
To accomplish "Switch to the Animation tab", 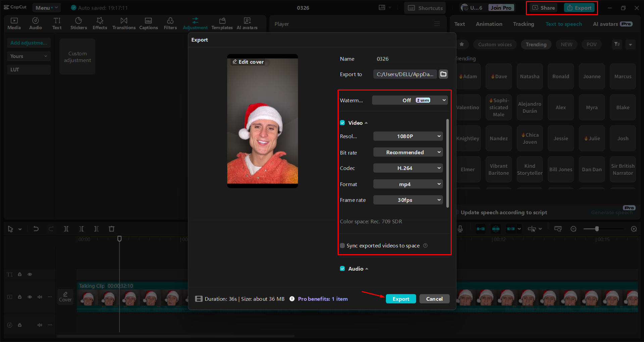I will coord(489,24).
